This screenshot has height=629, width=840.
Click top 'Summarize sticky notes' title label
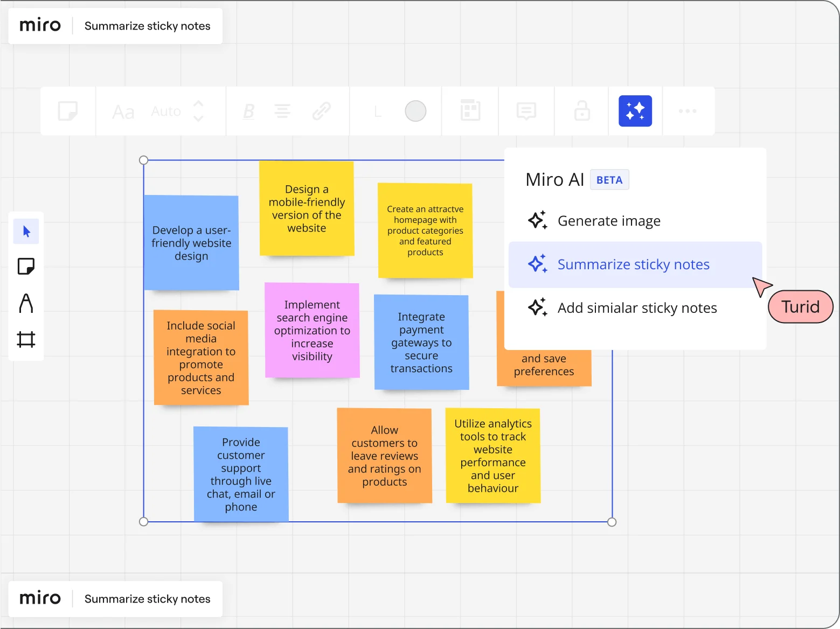(x=148, y=26)
